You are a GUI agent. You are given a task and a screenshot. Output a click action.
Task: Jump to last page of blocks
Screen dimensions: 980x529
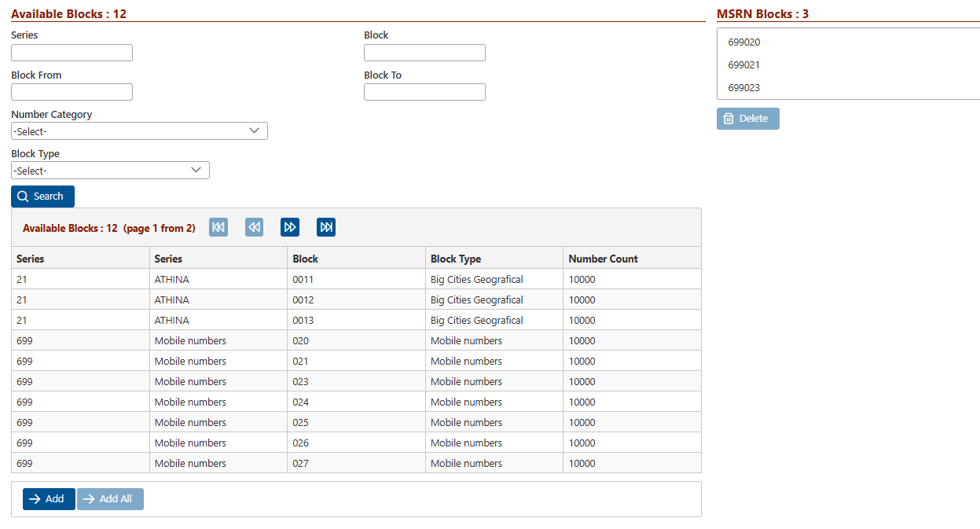tap(326, 227)
